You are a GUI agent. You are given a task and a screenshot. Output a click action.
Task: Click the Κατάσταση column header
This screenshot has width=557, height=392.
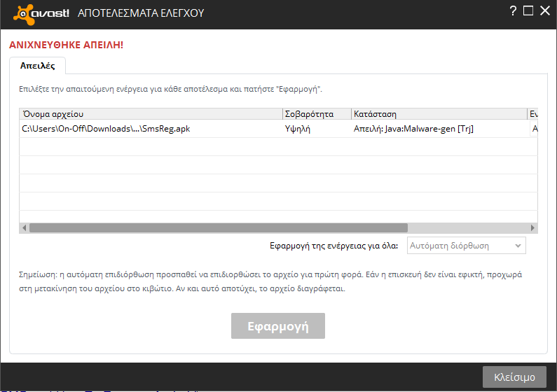[x=439, y=113]
